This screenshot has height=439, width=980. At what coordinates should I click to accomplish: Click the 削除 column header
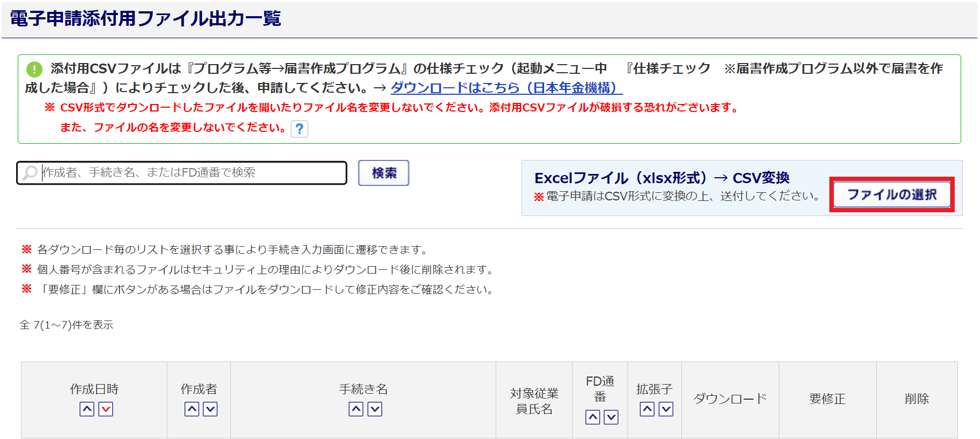pyautogui.click(x=916, y=399)
